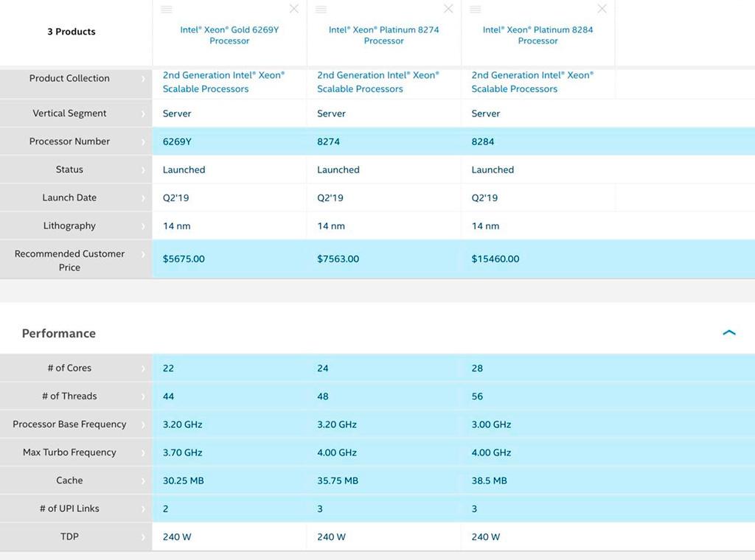Remove the Xeon Platinum 8284 column with X
The height and width of the screenshot is (560, 755).
(602, 9)
